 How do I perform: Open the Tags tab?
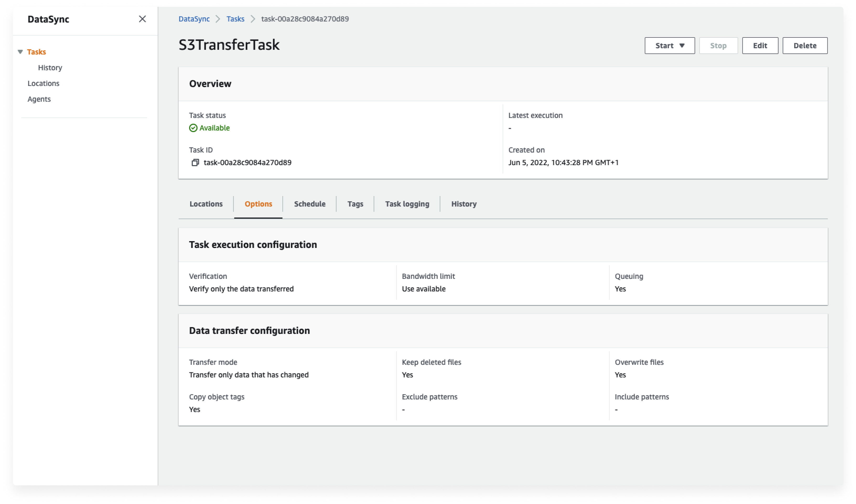coord(355,204)
